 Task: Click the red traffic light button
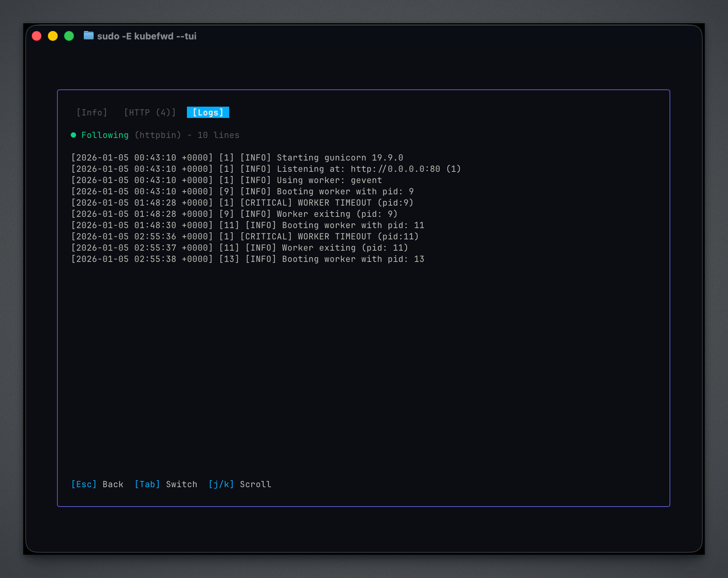(37, 36)
